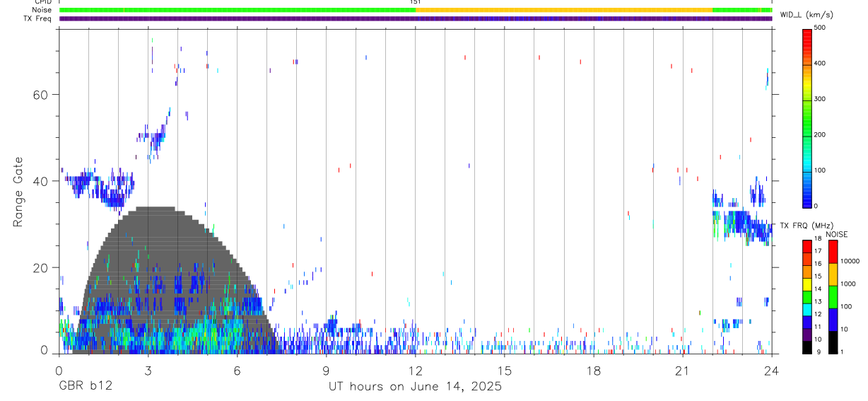
Task: Click the 12 tick on UT hours axis
Action: click(416, 369)
